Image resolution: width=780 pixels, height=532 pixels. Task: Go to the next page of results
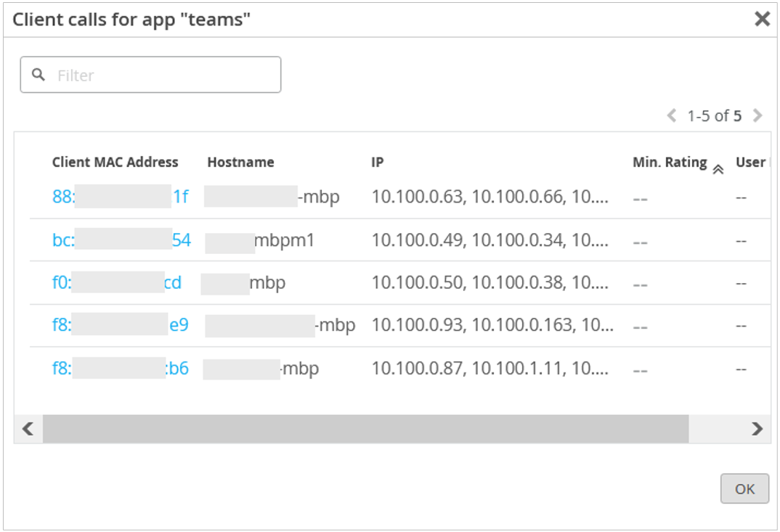pyautogui.click(x=757, y=115)
